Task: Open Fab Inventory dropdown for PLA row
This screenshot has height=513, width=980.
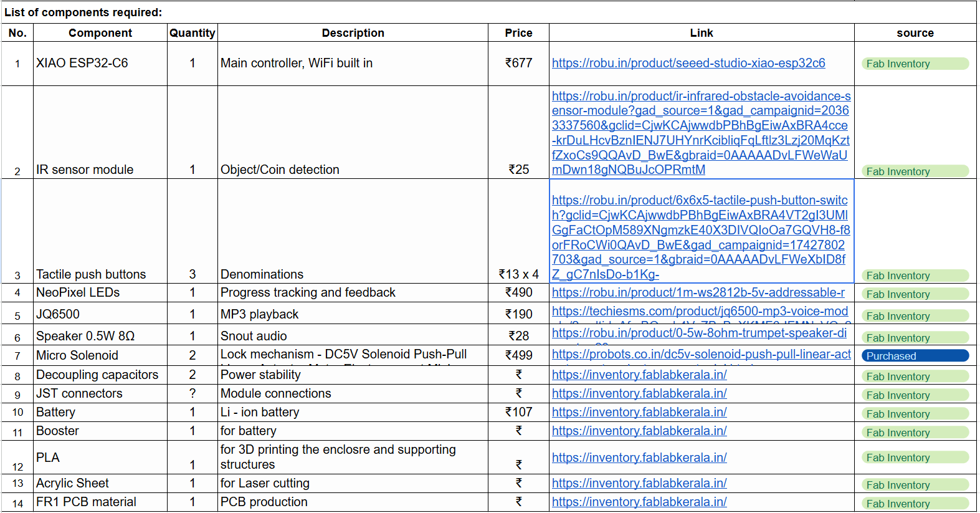Action: (915, 458)
